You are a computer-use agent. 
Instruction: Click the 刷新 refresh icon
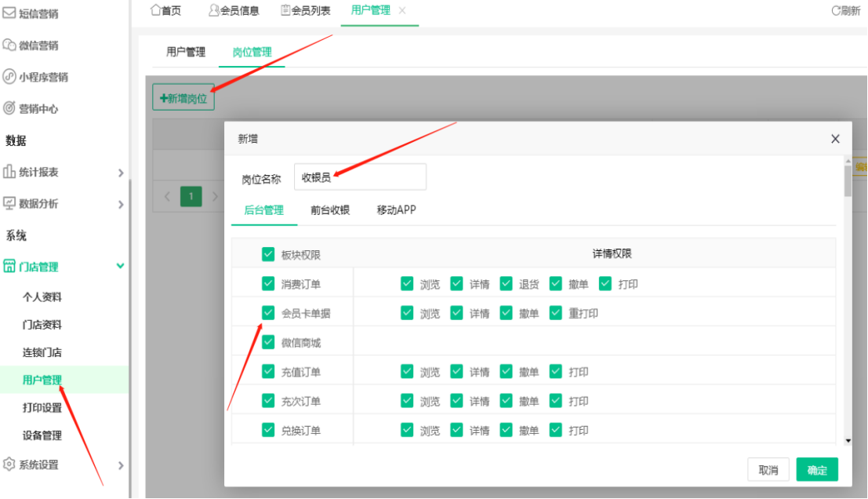tap(845, 10)
